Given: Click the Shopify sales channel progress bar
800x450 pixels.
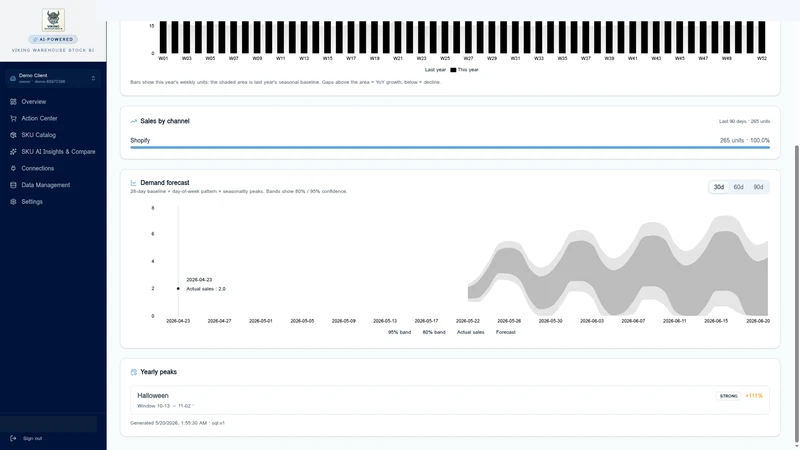Looking at the screenshot, I should [x=449, y=147].
